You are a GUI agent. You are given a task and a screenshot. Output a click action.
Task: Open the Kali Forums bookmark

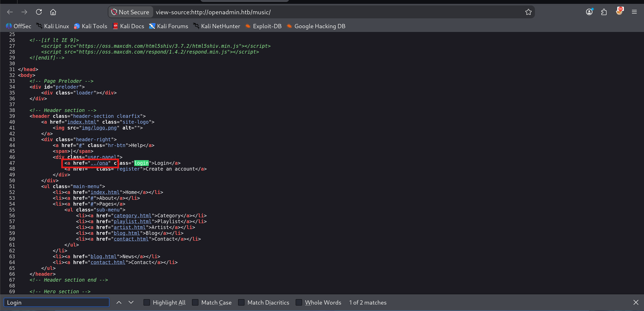click(x=168, y=26)
